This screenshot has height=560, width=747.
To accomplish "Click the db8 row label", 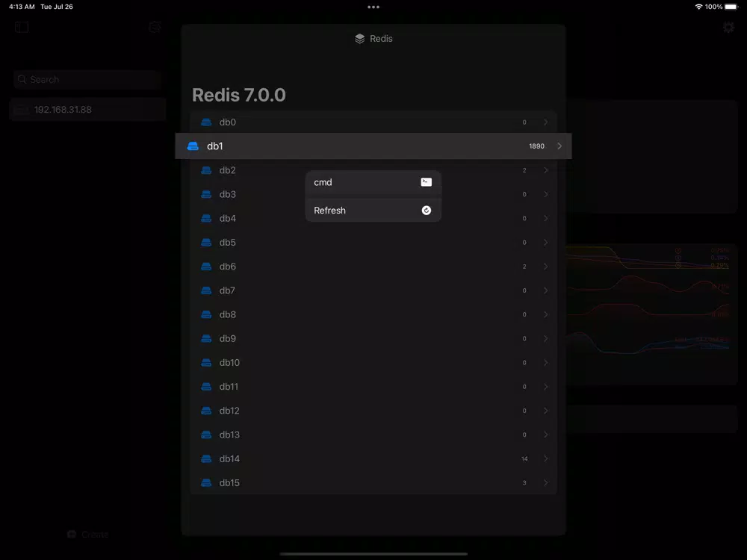I will tap(228, 315).
